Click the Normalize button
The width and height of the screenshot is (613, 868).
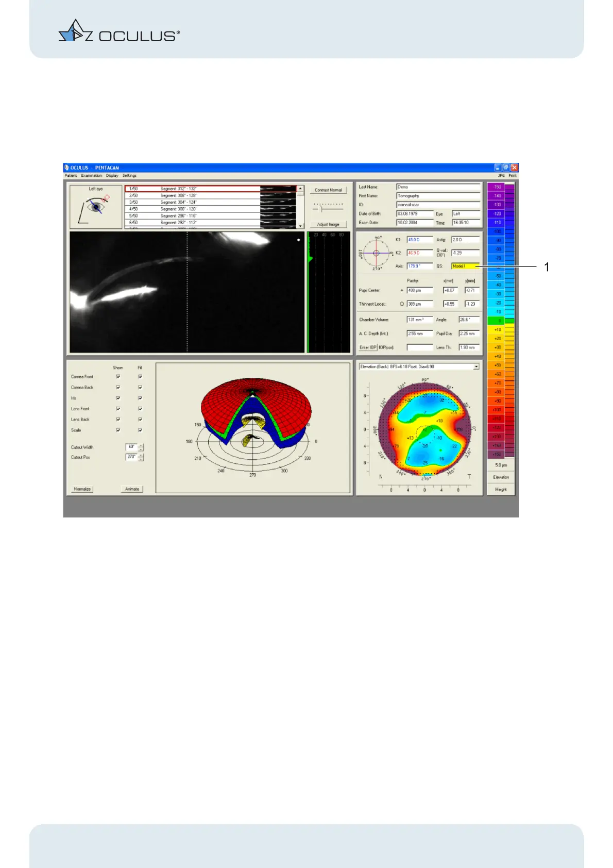(x=82, y=489)
